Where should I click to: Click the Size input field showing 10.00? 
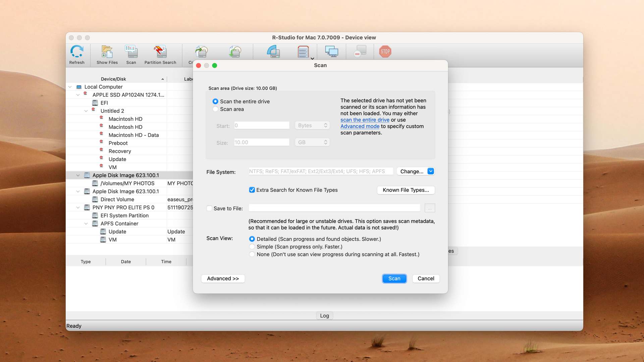click(x=262, y=142)
